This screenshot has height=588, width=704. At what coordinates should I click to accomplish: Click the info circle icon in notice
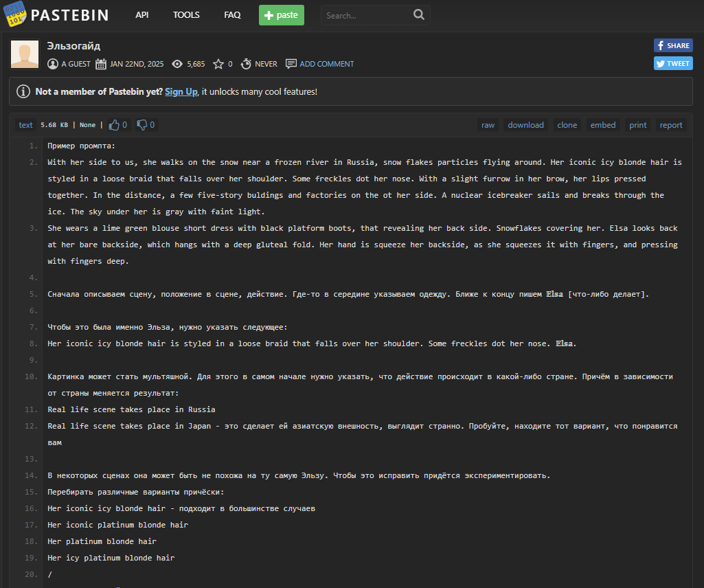tap(23, 91)
